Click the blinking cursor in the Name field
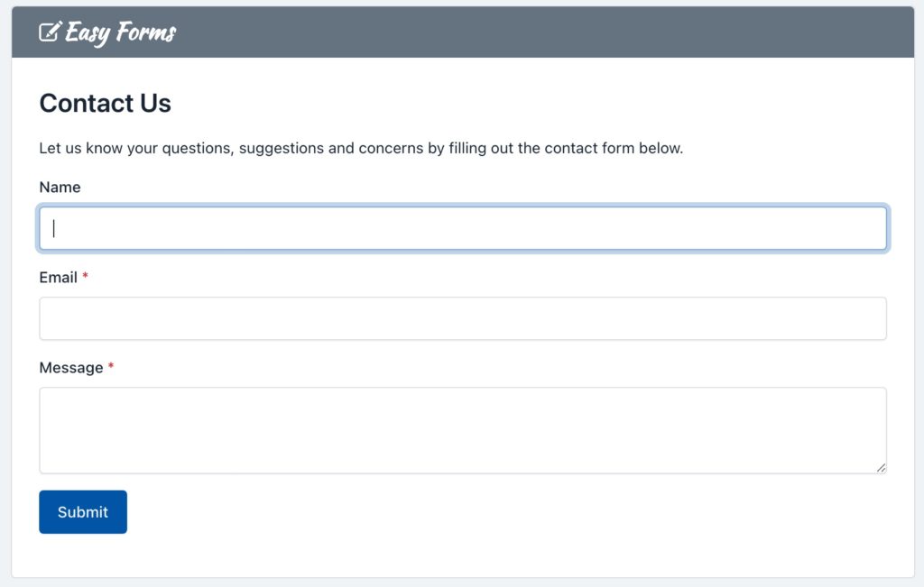Image resolution: width=924 pixels, height=587 pixels. tap(52, 228)
